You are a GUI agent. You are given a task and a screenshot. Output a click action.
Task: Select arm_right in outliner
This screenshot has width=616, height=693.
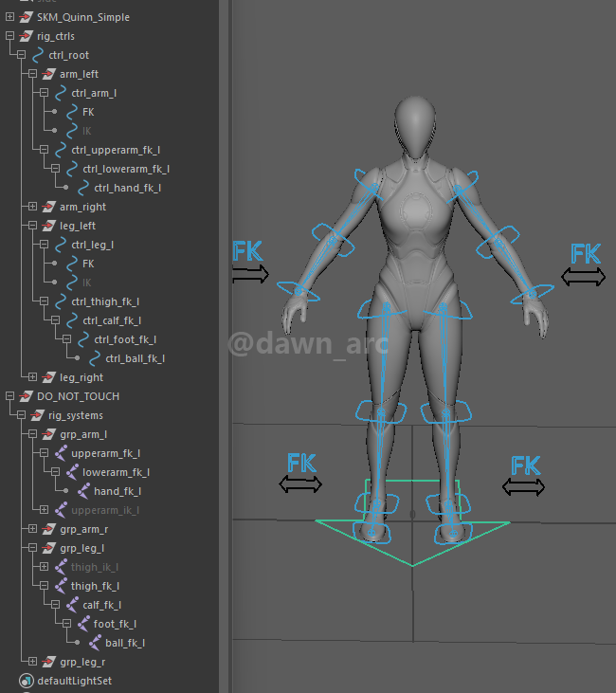tap(83, 207)
